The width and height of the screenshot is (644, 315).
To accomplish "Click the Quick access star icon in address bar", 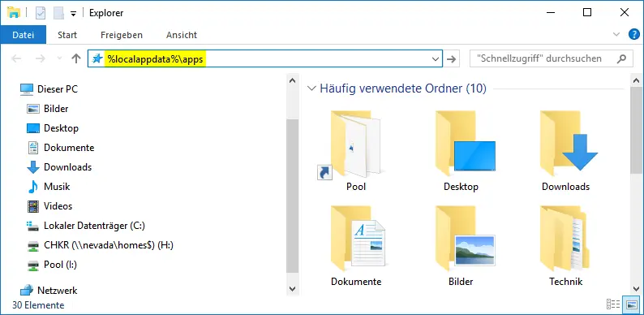I will click(97, 58).
